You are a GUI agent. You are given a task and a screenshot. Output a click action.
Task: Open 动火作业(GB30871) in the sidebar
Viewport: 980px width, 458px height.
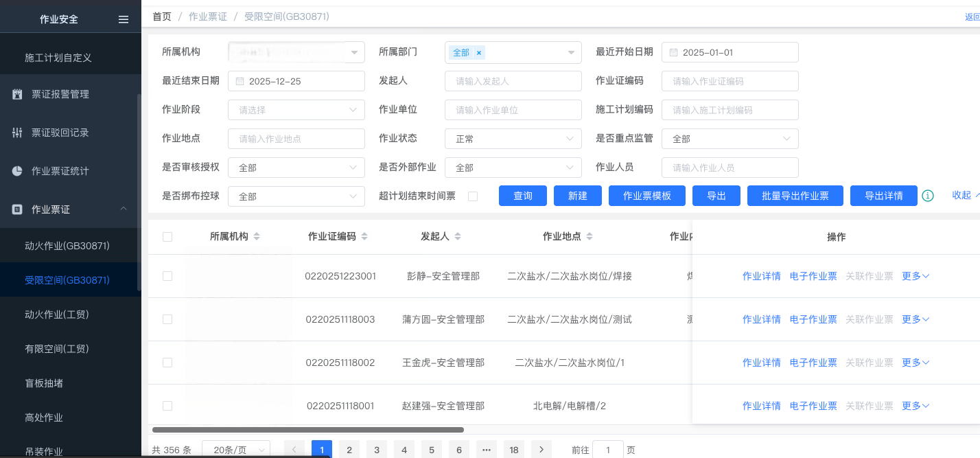coord(67,246)
